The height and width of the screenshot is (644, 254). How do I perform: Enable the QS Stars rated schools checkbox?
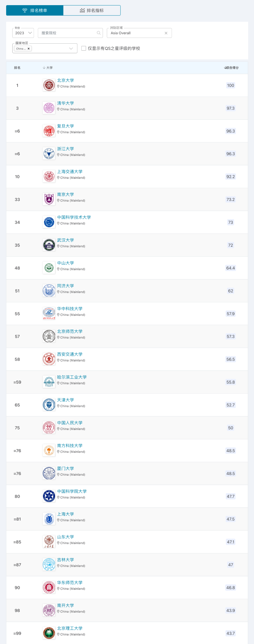[84, 48]
